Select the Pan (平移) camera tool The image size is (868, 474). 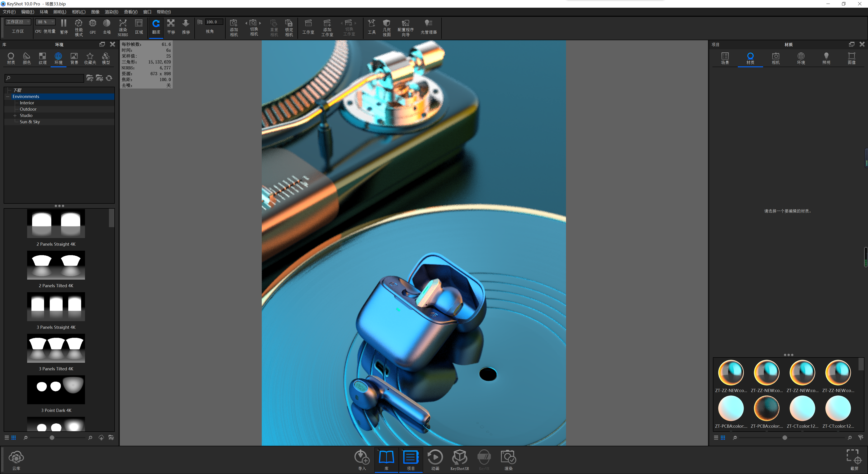click(171, 27)
